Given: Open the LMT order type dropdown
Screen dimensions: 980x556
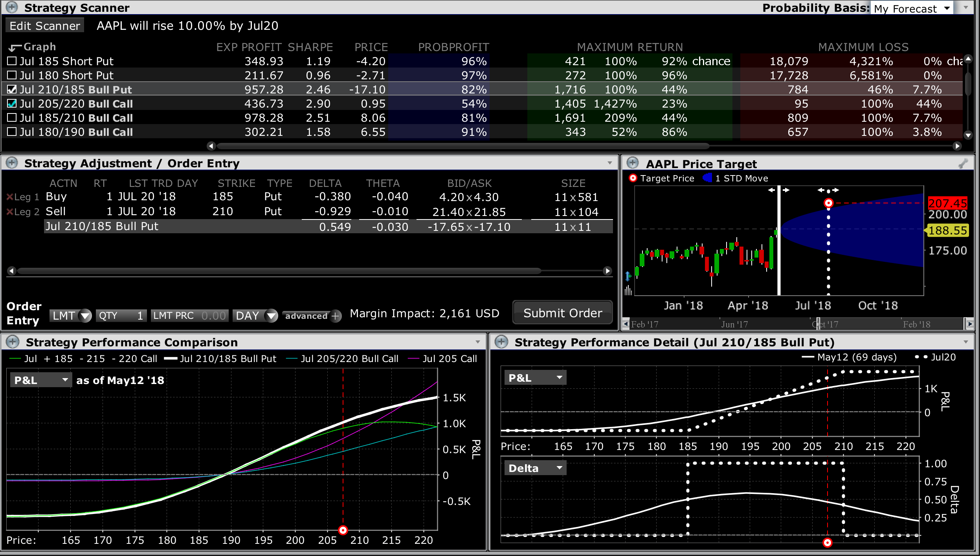Looking at the screenshot, I should pos(71,316).
